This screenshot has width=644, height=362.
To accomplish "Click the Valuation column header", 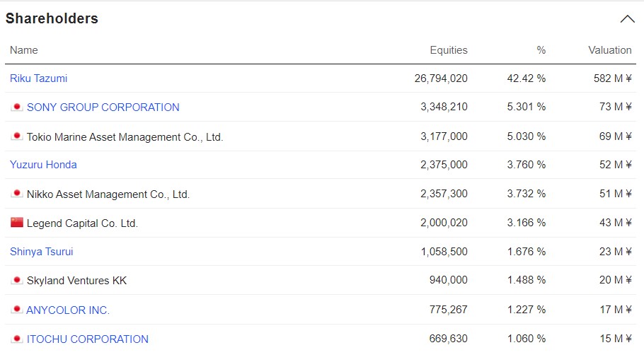I will (609, 50).
